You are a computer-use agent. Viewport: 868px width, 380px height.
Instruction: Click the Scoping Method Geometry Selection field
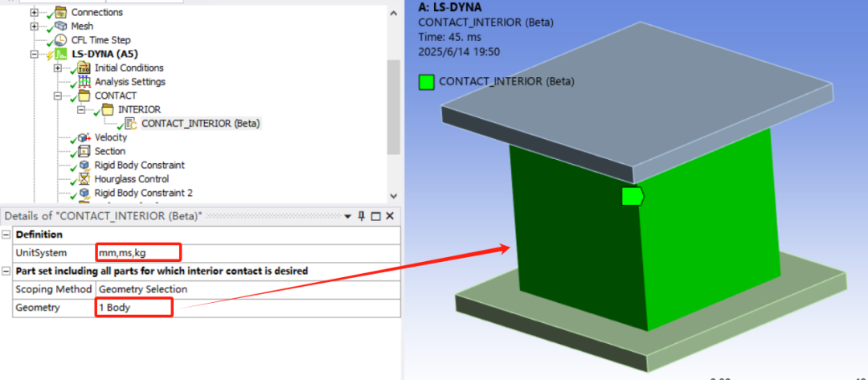[248, 289]
